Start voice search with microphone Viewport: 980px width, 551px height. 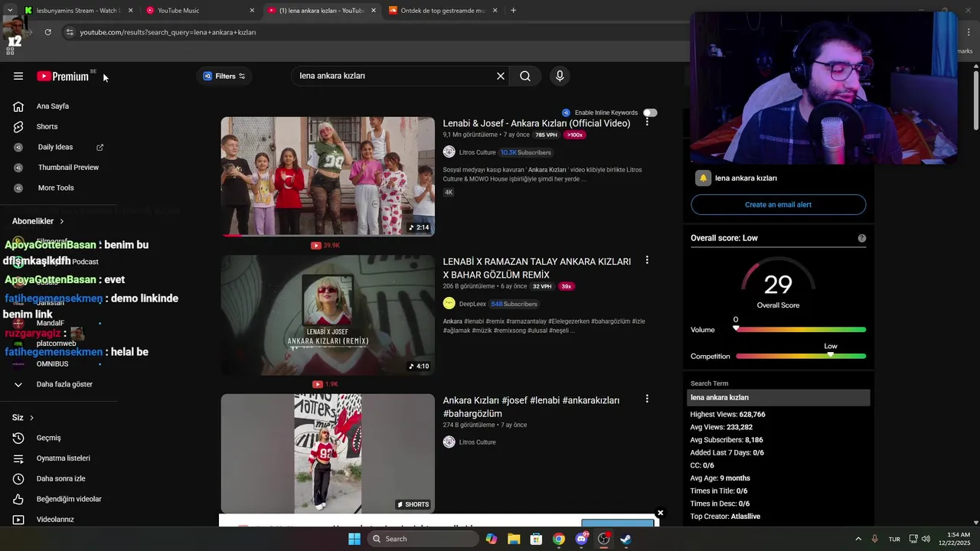click(560, 76)
